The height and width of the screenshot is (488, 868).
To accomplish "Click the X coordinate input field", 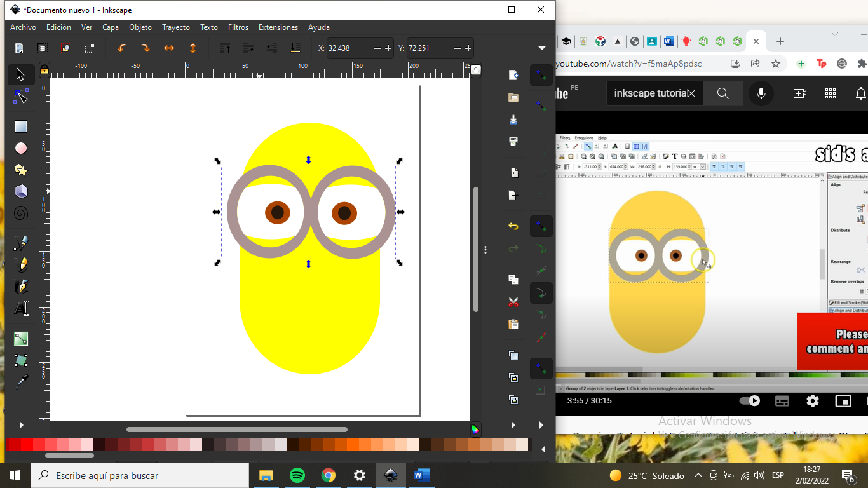I will [x=348, y=48].
